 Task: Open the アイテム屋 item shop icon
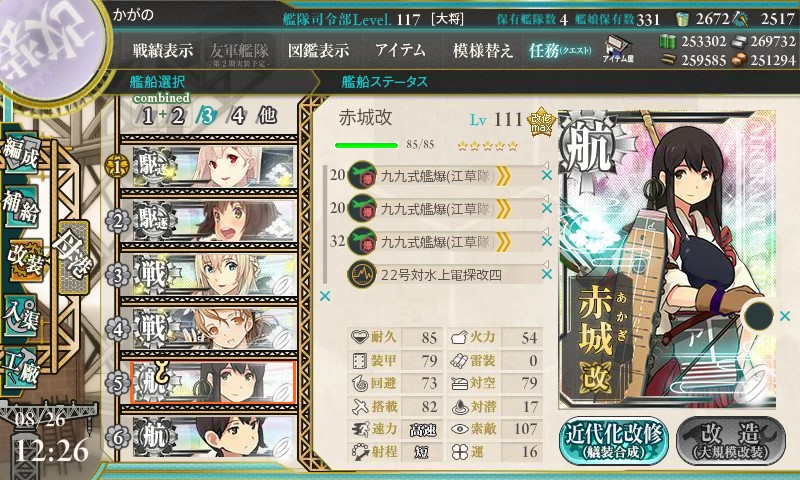[618, 49]
